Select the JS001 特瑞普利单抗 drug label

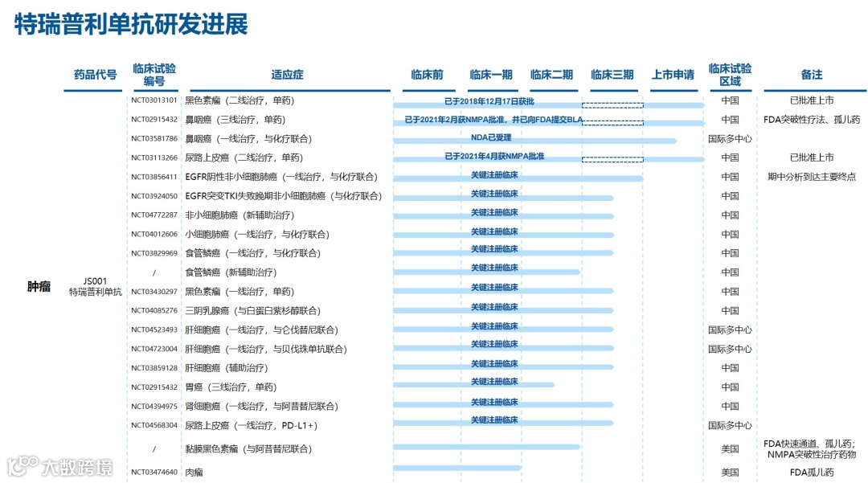[x=95, y=287]
